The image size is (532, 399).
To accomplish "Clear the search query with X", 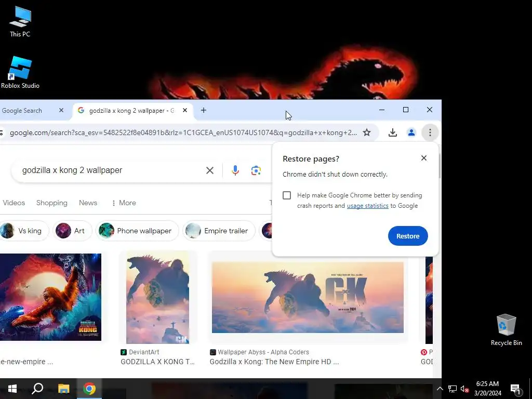I will [210, 170].
